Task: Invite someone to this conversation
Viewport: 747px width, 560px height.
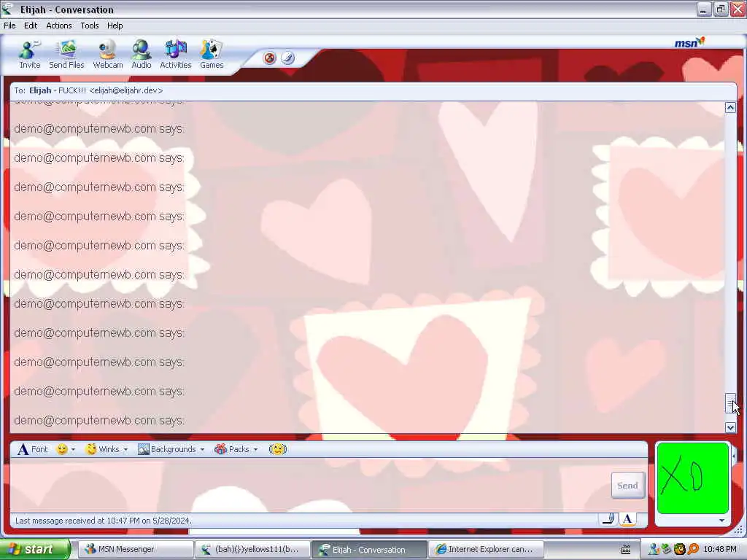Action: coord(29,55)
